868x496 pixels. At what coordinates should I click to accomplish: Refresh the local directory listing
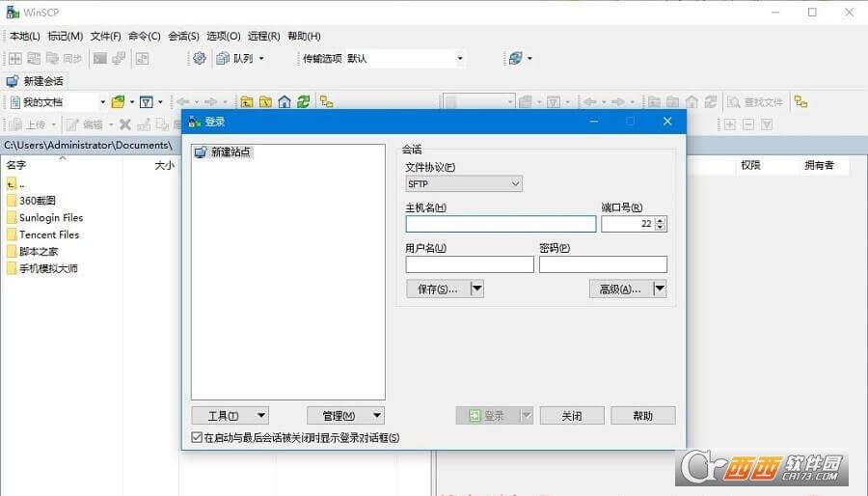(x=303, y=102)
